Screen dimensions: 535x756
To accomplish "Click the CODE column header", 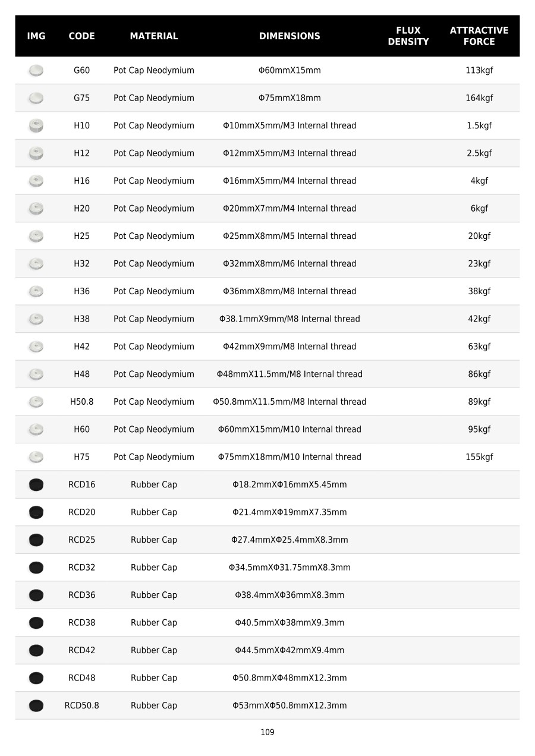I will [x=82, y=36].
